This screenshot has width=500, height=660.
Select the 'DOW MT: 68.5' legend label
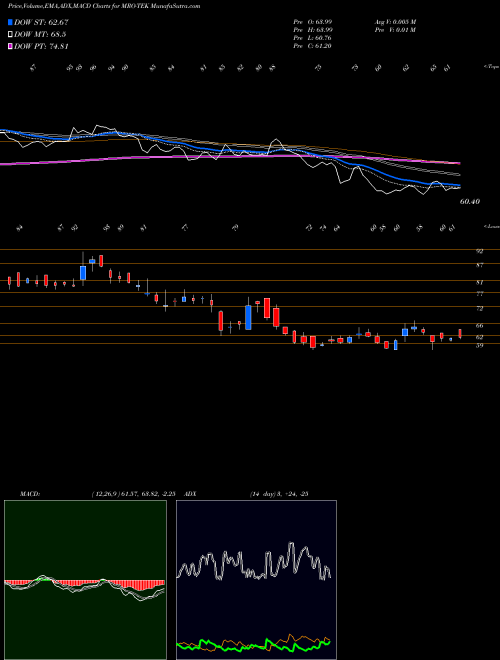[40, 35]
